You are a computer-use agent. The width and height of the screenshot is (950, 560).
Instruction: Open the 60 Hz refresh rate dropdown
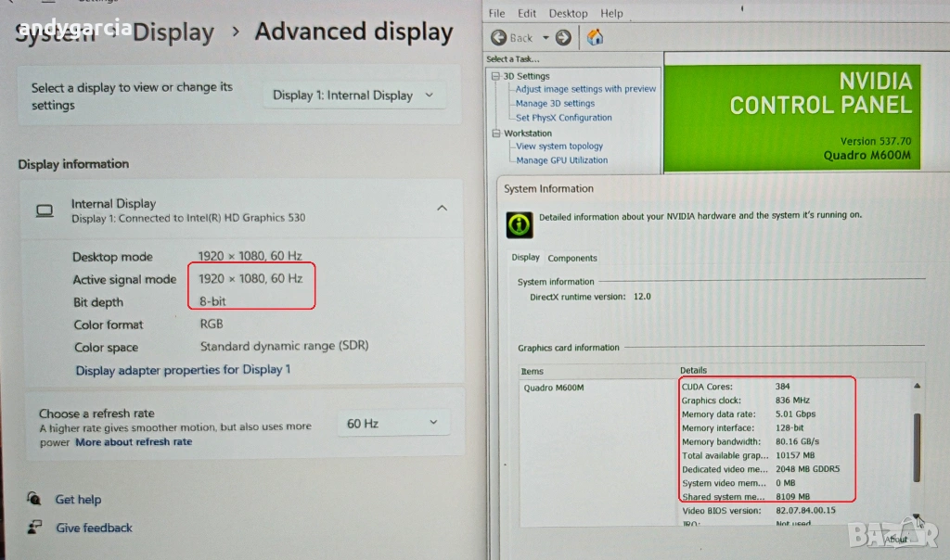[x=392, y=423]
